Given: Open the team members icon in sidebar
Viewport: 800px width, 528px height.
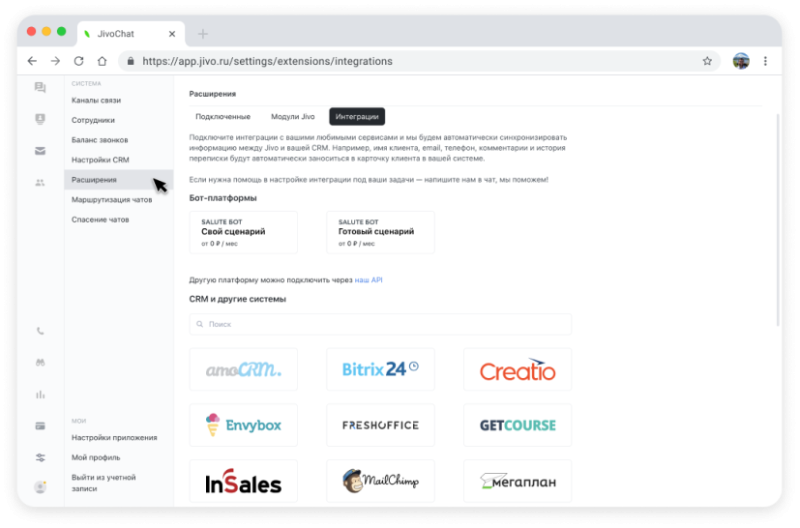Looking at the screenshot, I should 40,183.
